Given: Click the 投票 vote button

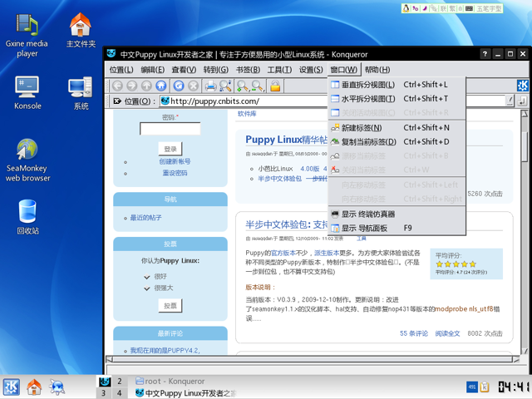Looking at the screenshot, I should click(x=170, y=306).
